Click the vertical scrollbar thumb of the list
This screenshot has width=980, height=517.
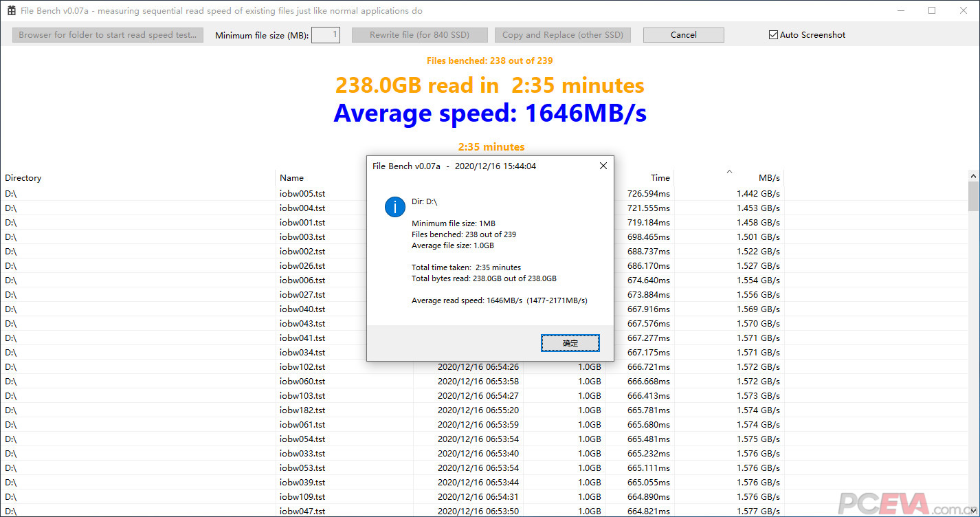pos(973,197)
